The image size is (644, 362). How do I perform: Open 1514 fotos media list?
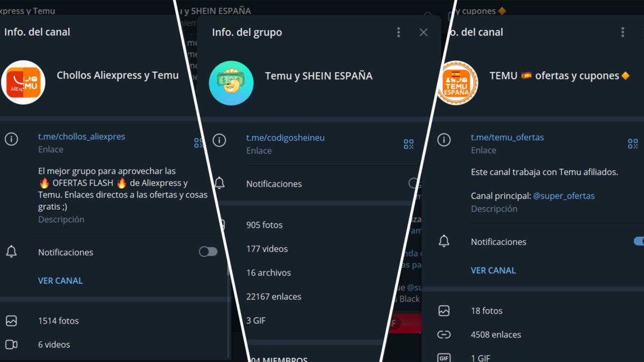point(58,321)
